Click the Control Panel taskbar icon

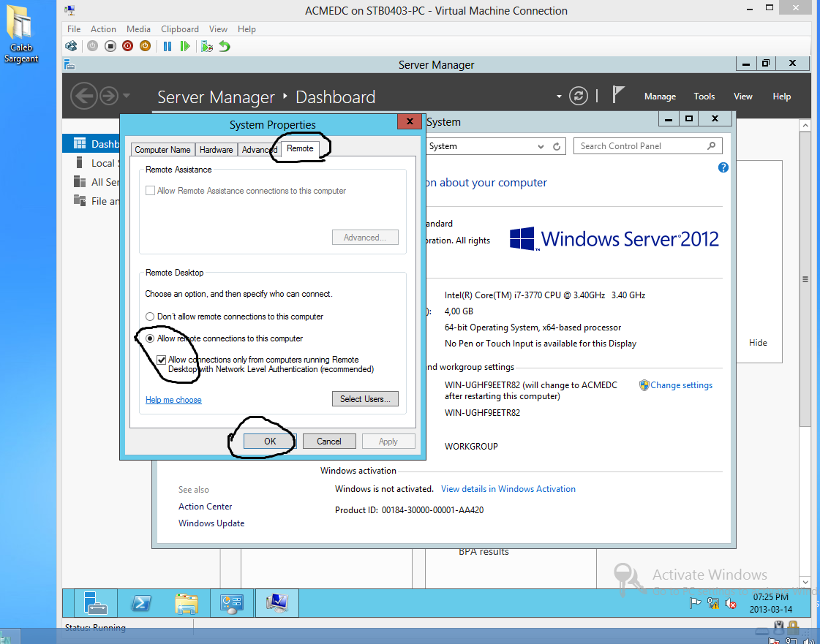click(232, 603)
